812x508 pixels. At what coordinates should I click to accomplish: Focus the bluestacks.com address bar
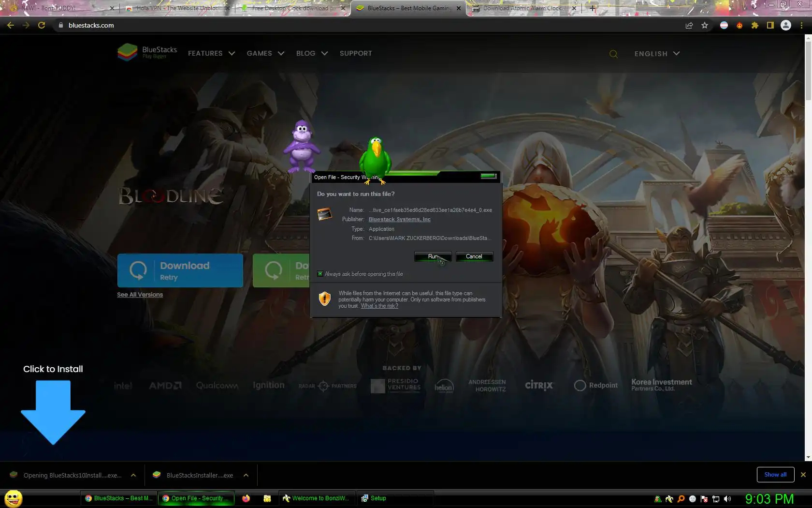click(367, 25)
